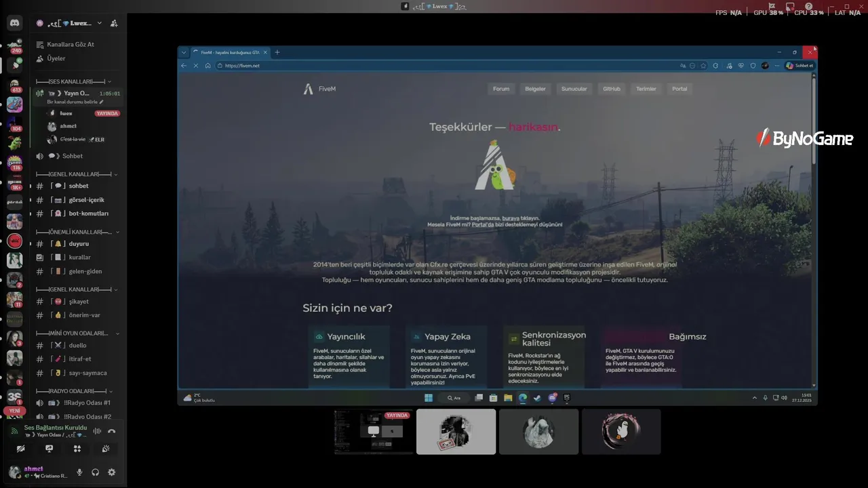This screenshot has height=488, width=868.
Task: Open the sohbet text channel
Action: click(77, 186)
